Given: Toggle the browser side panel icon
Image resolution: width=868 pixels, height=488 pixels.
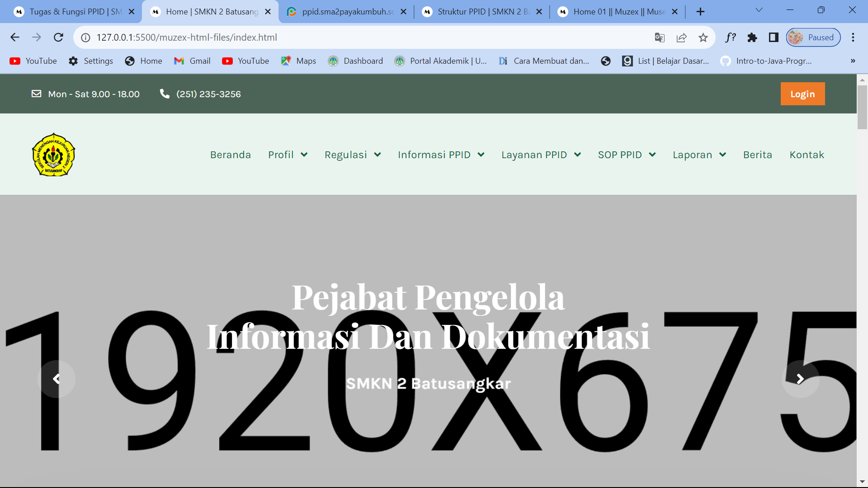Looking at the screenshot, I should tap(774, 38).
